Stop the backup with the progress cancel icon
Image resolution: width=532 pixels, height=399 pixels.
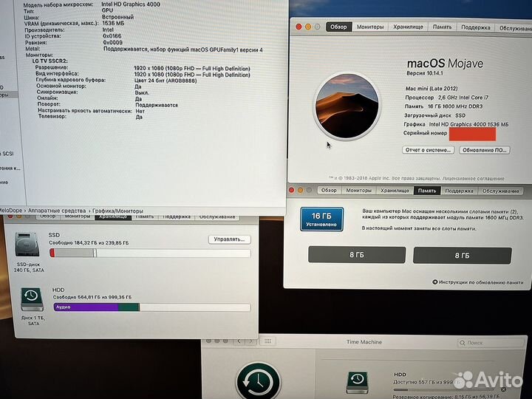click(x=503, y=389)
